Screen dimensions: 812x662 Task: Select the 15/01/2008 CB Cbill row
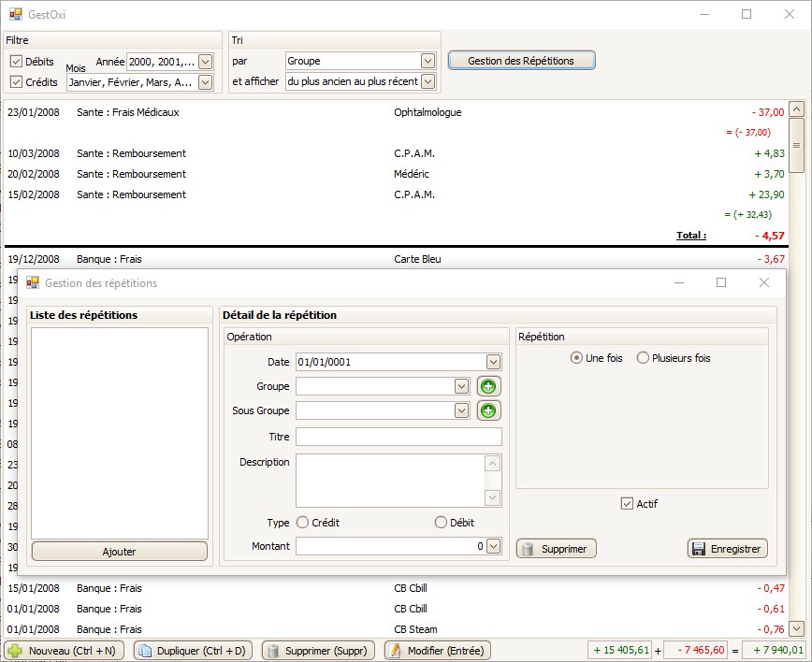coord(396,588)
